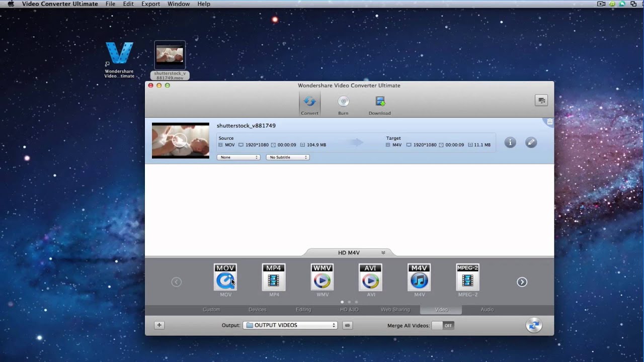The image size is (644, 362).
Task: Toggle the Merge All Videos switch
Action: pos(443,325)
